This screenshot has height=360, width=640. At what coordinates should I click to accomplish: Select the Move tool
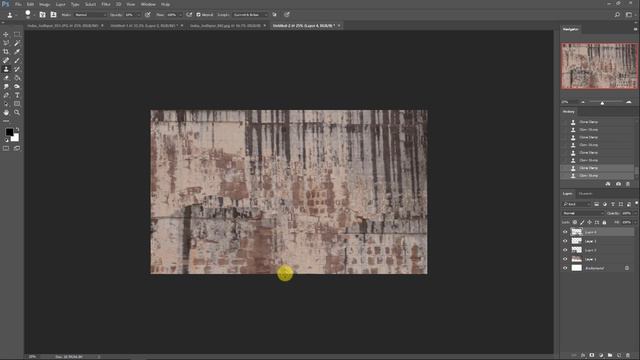coord(6,35)
